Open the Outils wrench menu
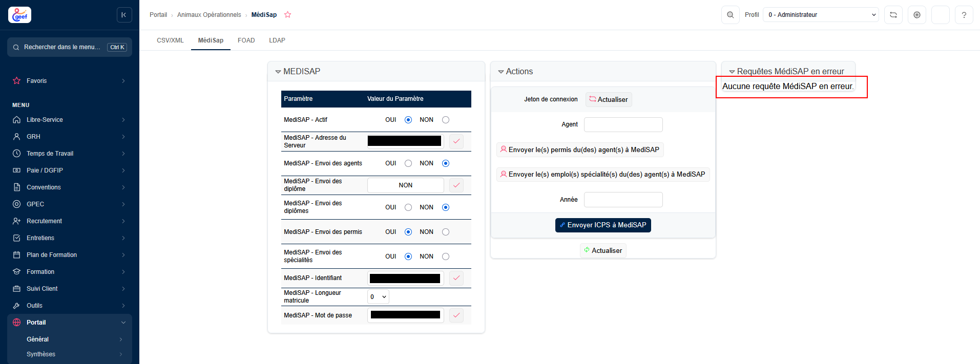Image resolution: width=980 pixels, height=364 pixels. [70, 306]
